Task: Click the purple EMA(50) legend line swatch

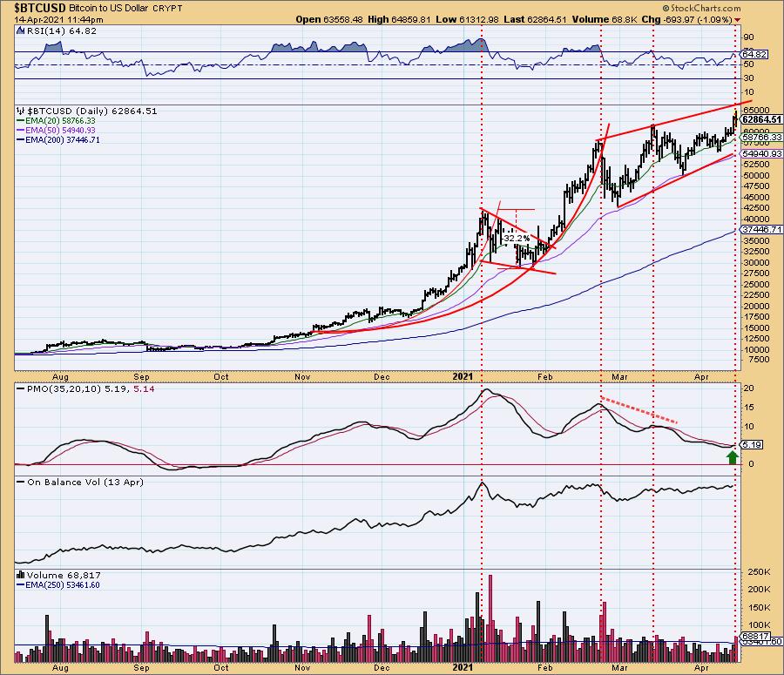Action: coord(21,131)
